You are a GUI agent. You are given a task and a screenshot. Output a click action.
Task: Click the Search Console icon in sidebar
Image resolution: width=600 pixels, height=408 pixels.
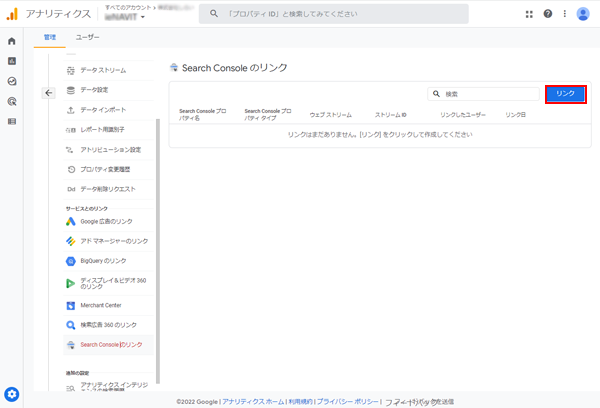click(x=71, y=345)
